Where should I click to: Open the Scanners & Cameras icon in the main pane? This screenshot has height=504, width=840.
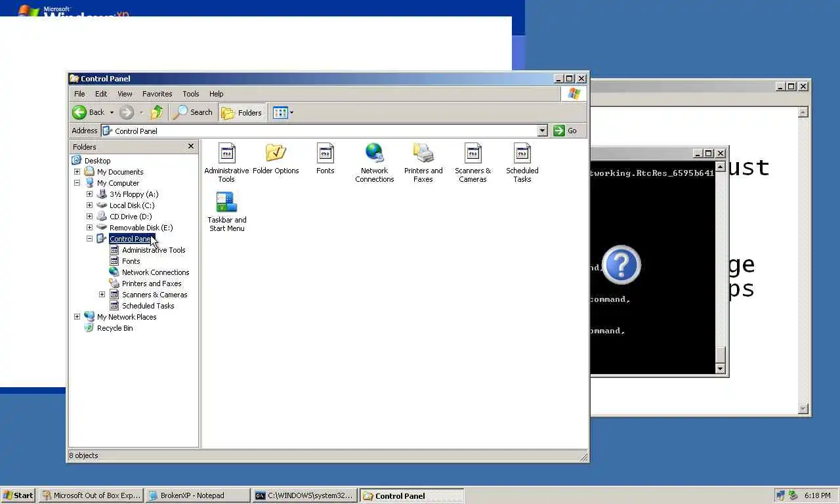tap(472, 163)
